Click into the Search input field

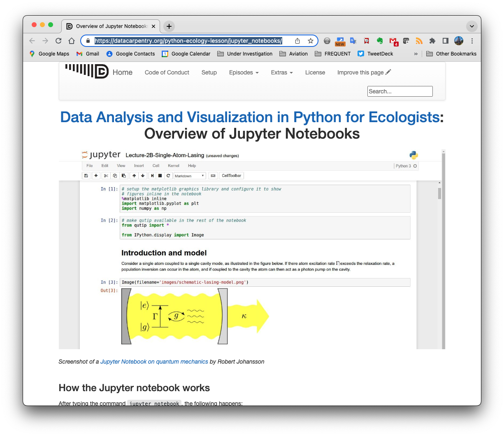coord(399,91)
